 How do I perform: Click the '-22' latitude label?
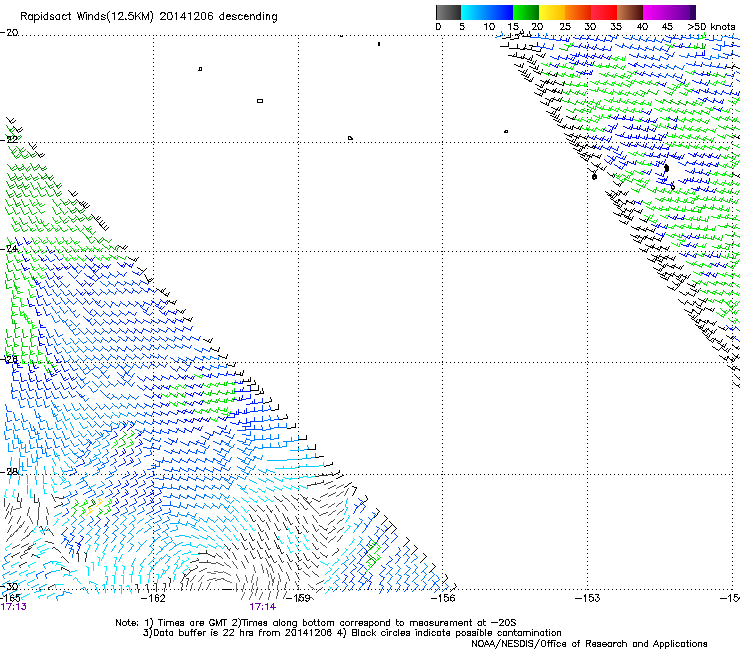pos(9,139)
